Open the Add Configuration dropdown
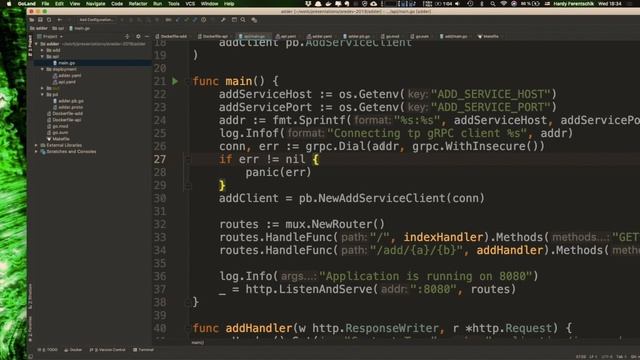 tap(96, 20)
